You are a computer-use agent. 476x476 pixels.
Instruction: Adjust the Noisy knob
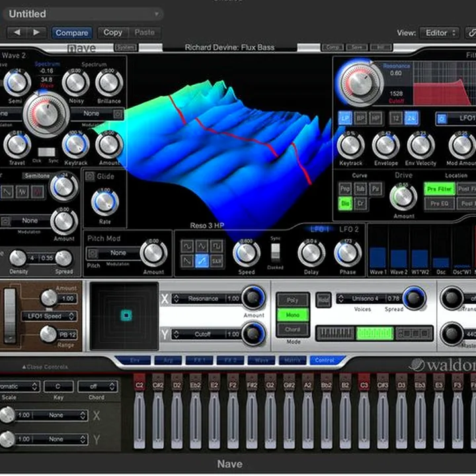75,83
